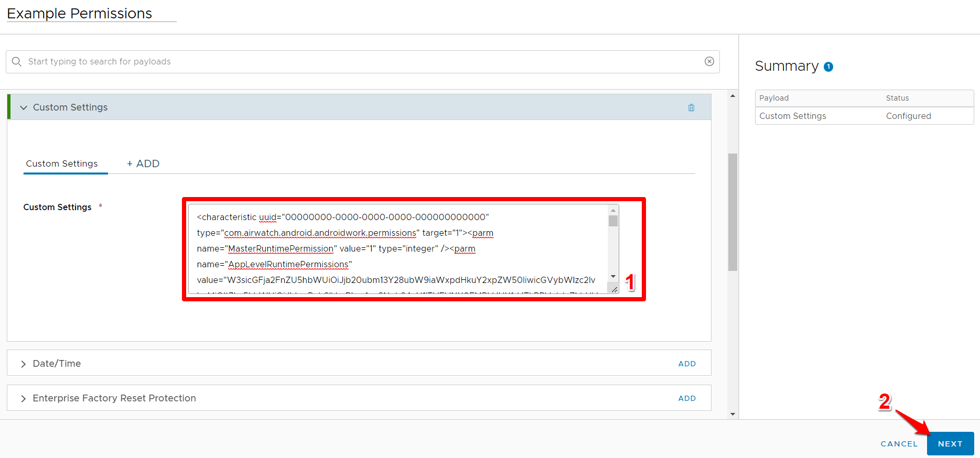The image size is (980, 458).
Task: Expand the Date/Time payload section
Action: coord(24,364)
